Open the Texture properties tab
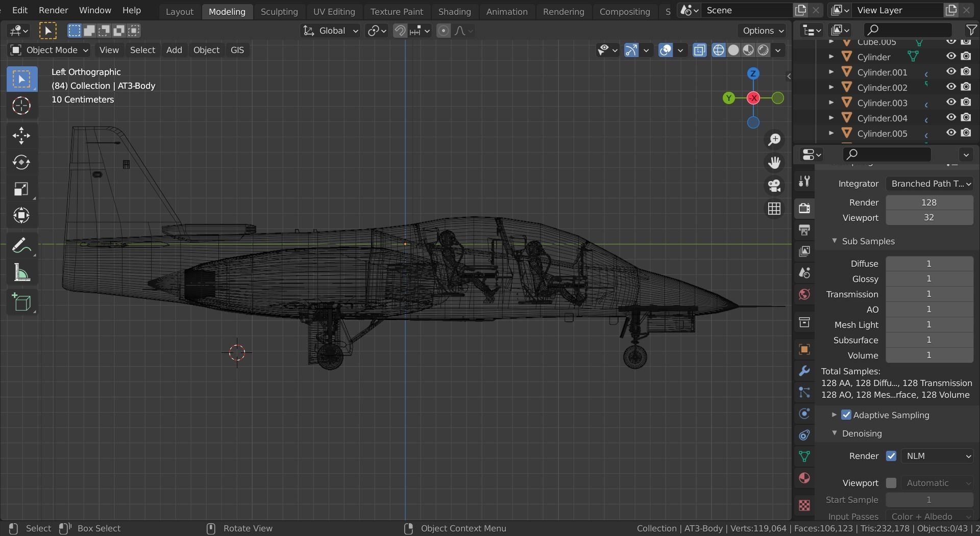The height and width of the screenshot is (536, 980). click(x=804, y=505)
